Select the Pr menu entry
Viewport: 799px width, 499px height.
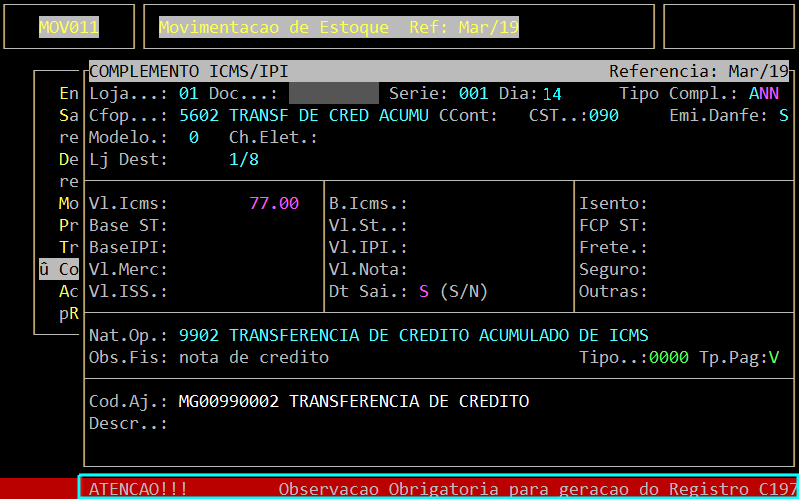click(69, 225)
